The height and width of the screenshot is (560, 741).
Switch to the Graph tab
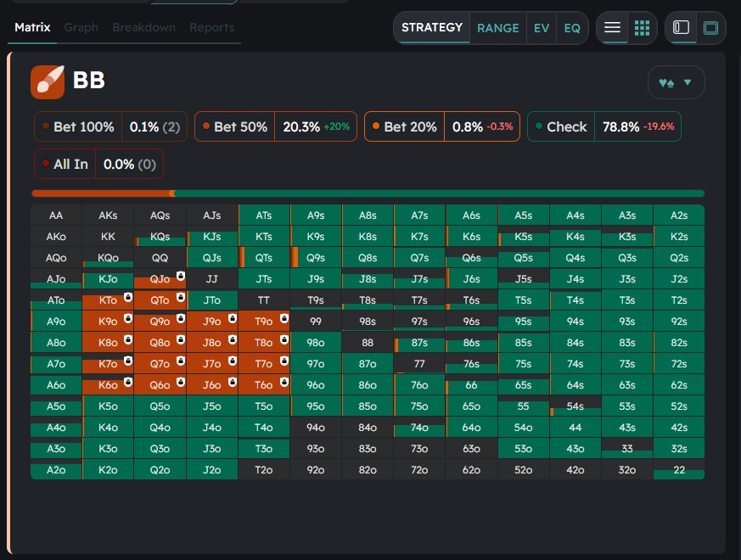[x=81, y=27]
